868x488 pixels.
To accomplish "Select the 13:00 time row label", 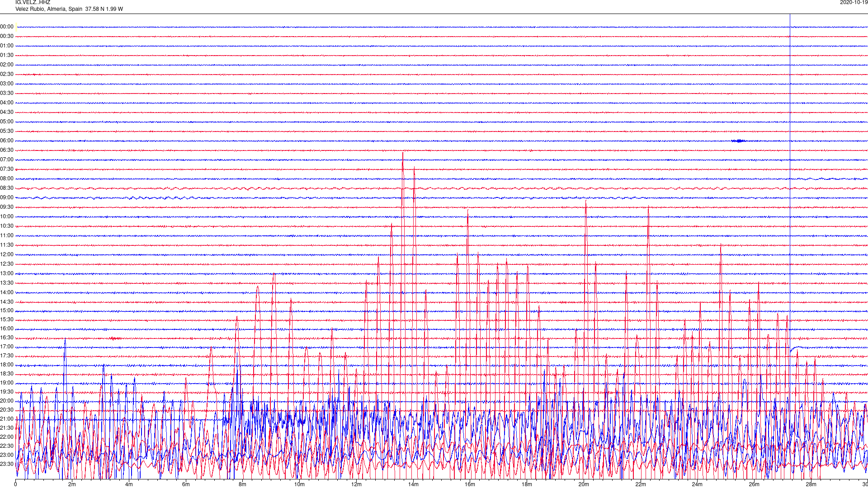I will pos(7,273).
